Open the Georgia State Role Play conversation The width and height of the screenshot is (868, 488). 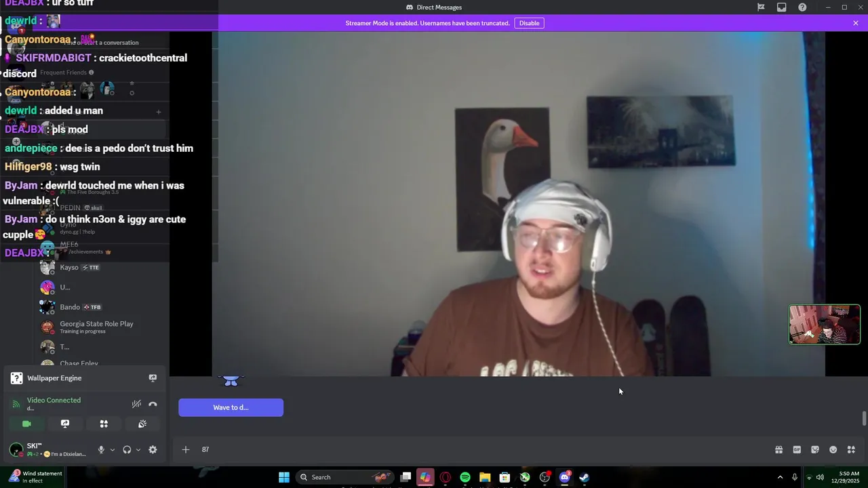pos(102,327)
